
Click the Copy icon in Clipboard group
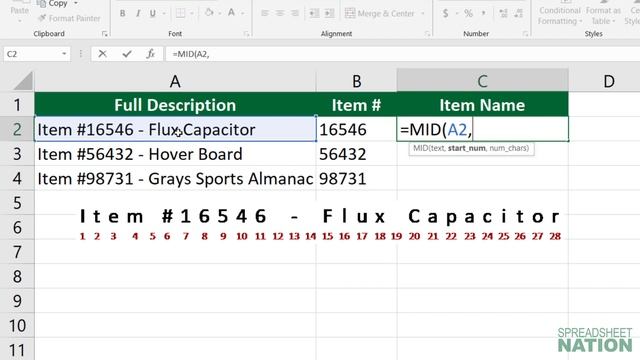(x=41, y=4)
